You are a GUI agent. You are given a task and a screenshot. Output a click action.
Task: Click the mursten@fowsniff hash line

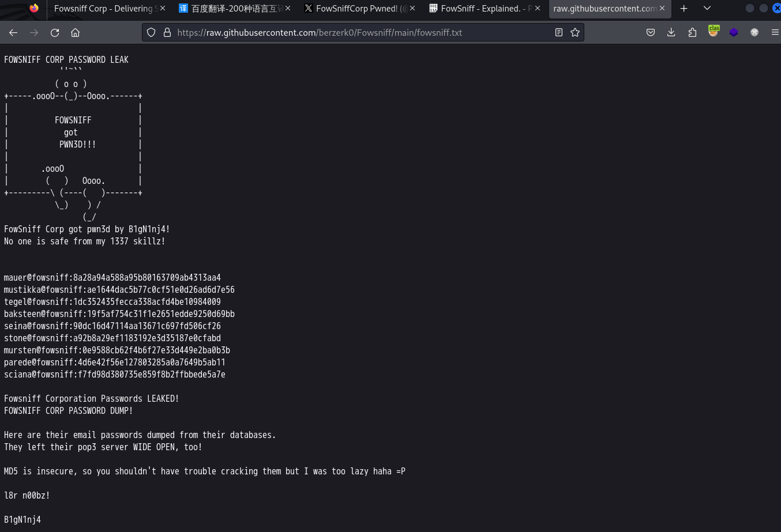(x=117, y=350)
